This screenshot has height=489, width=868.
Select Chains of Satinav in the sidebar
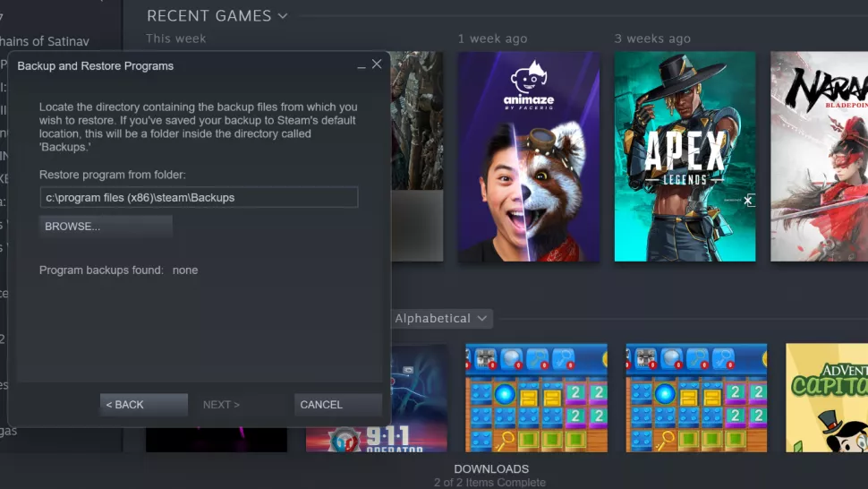click(x=44, y=41)
